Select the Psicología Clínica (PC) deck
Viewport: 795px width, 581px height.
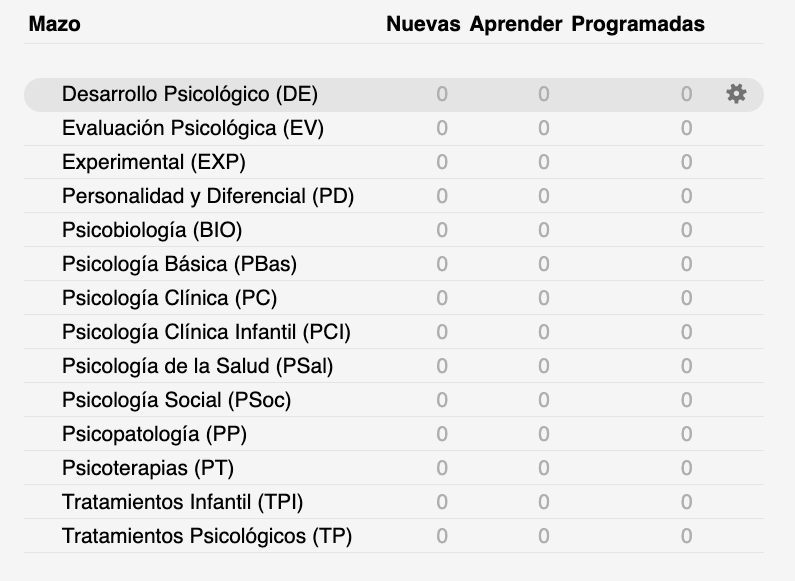[169, 298]
